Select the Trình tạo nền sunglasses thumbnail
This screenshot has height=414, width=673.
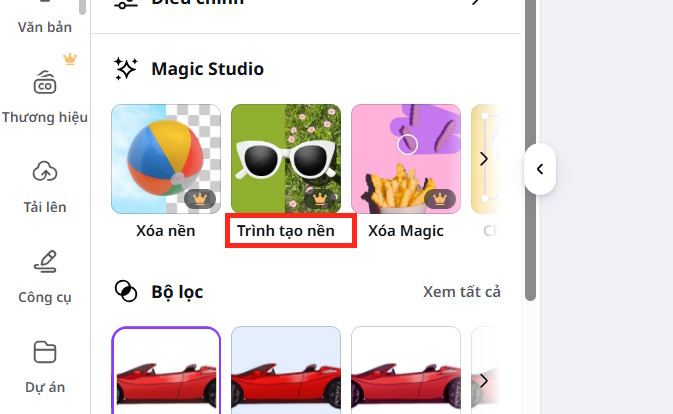286,159
